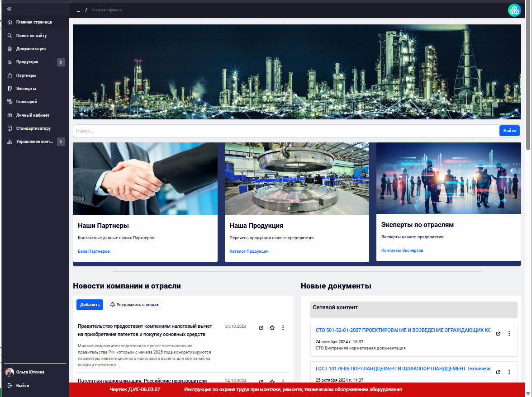The width and height of the screenshot is (532, 397).
Task: Click the Правительство предоставит компаниям news headline
Action: point(145,330)
